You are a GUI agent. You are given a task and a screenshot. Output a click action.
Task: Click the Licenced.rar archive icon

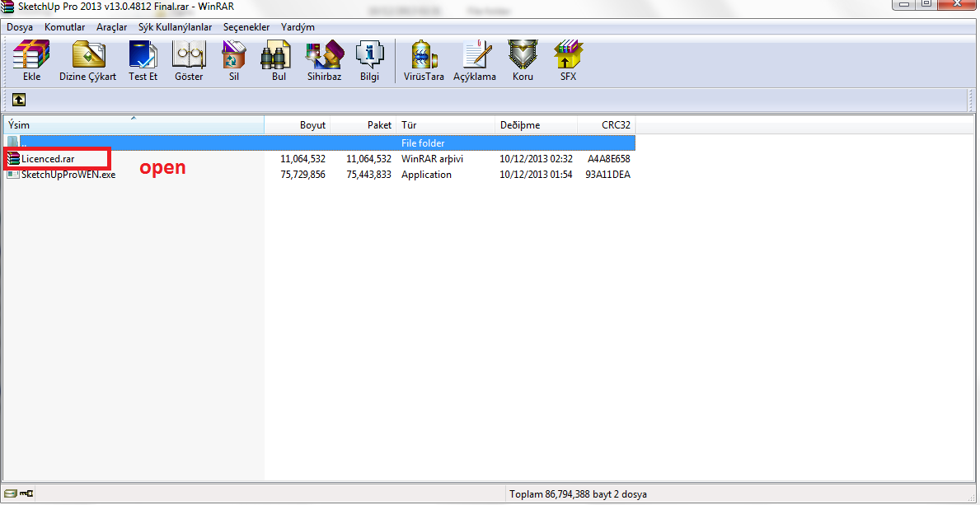(x=13, y=159)
